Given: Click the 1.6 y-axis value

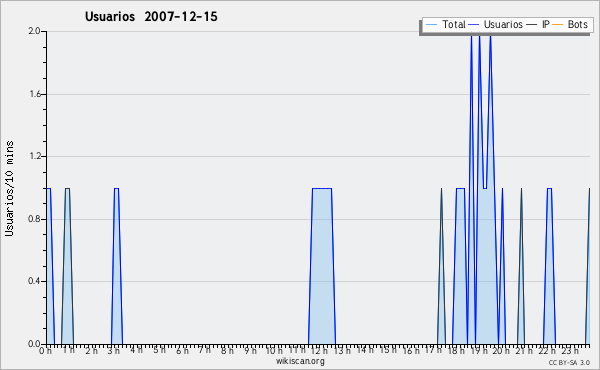Looking at the screenshot, I should click(x=35, y=94).
